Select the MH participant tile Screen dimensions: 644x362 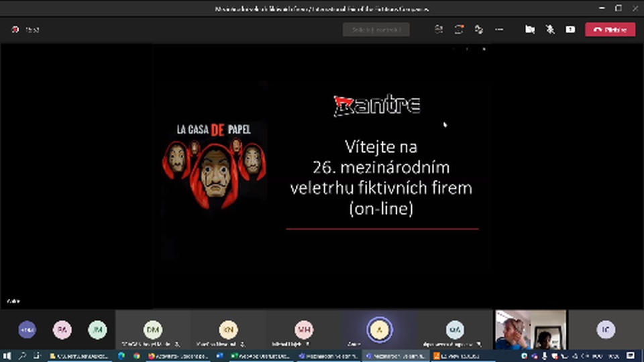coord(303,330)
